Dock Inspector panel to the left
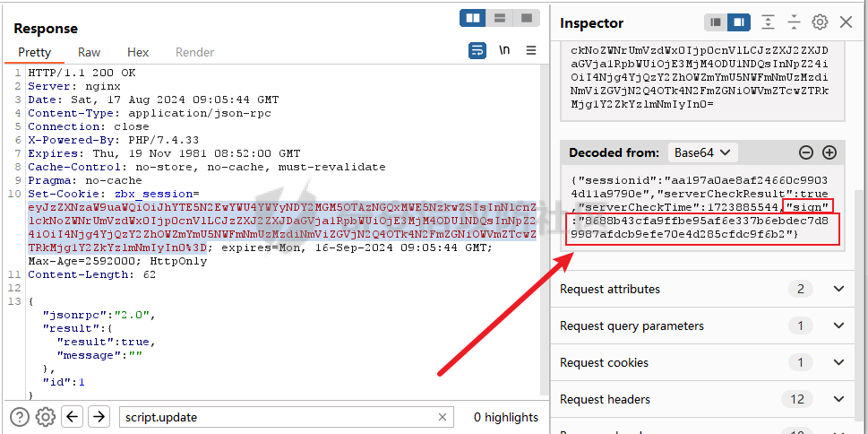Image resolution: width=868 pixels, height=434 pixels. pos(716,22)
